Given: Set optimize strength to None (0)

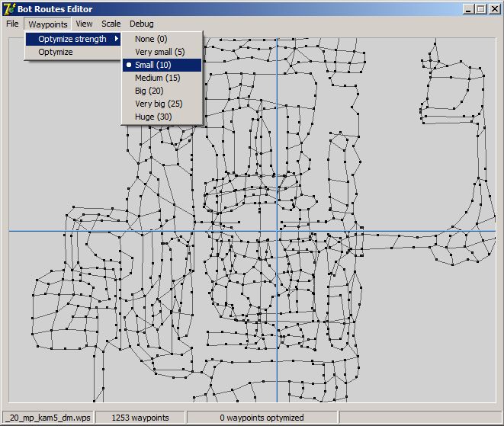Looking at the screenshot, I should pos(162,39).
